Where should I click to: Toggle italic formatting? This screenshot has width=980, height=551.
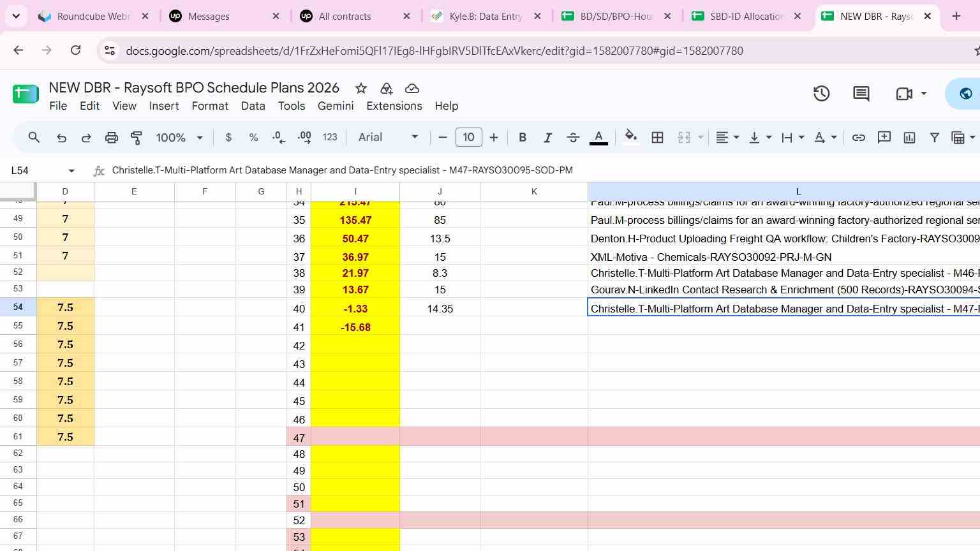pyautogui.click(x=547, y=137)
